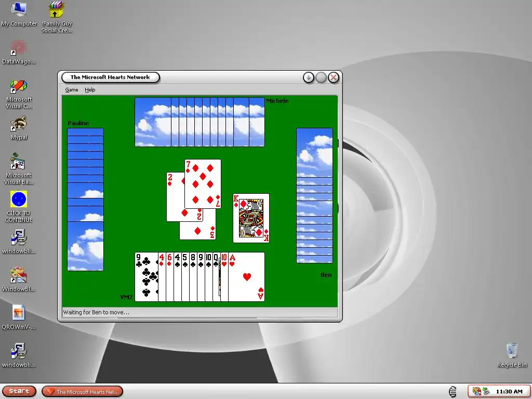Image resolution: width=532 pixels, height=399 pixels.
Task: Select the 5 of spades card
Action: point(185,277)
